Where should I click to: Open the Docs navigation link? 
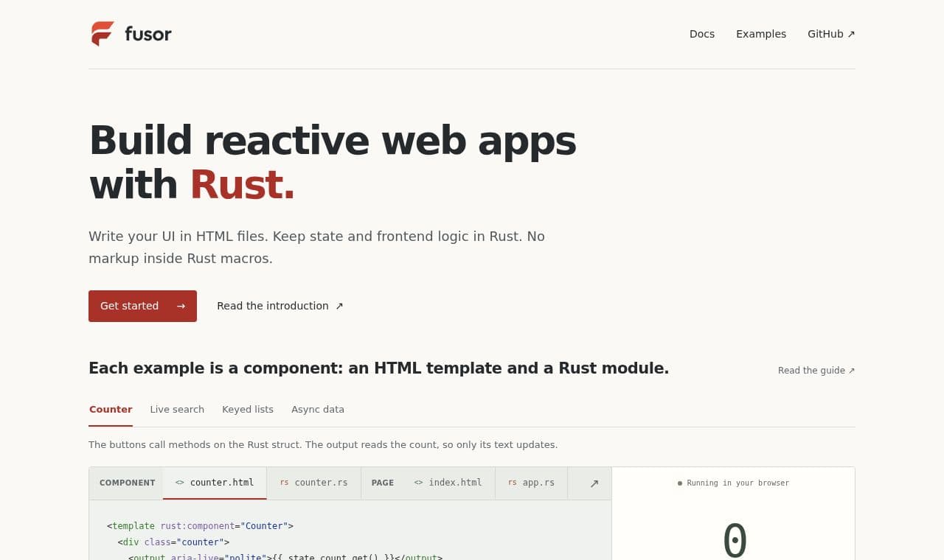click(x=702, y=34)
